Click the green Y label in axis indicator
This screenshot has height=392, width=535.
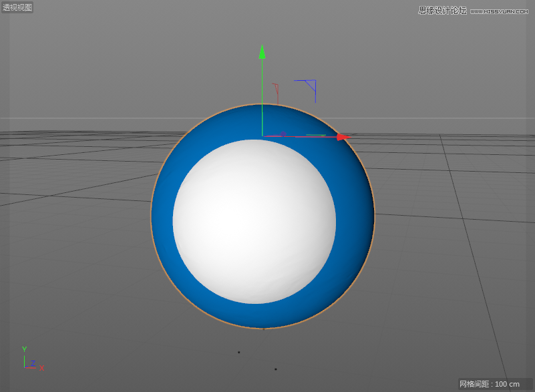coord(24,349)
